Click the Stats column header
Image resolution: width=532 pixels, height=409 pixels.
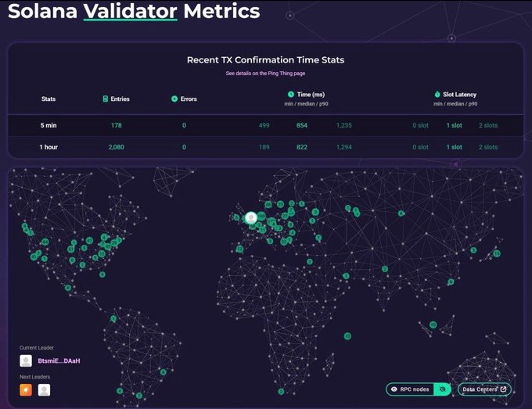[x=49, y=99]
